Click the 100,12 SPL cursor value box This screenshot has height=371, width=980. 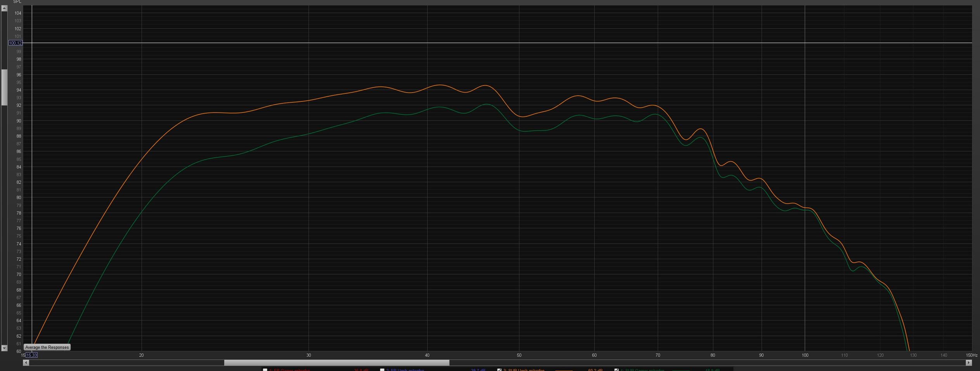16,43
